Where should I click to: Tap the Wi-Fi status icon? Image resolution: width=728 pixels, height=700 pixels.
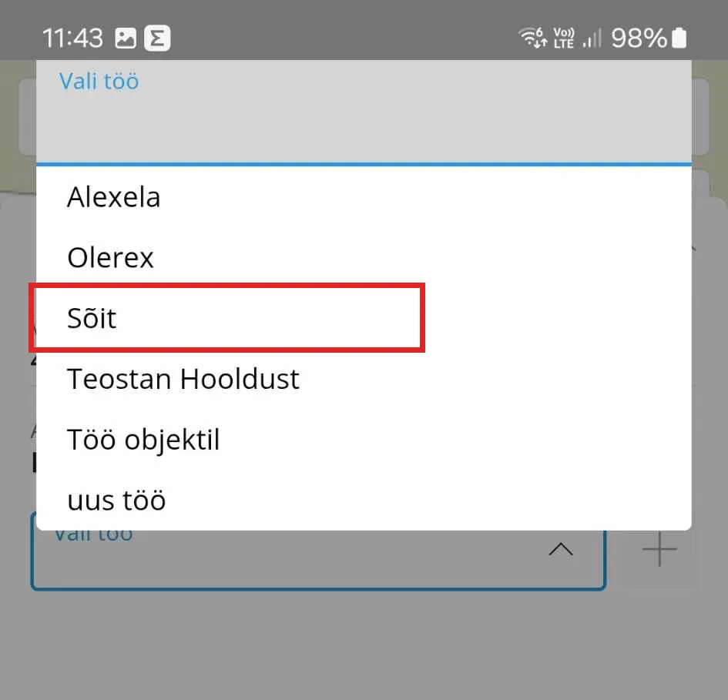coord(532,37)
